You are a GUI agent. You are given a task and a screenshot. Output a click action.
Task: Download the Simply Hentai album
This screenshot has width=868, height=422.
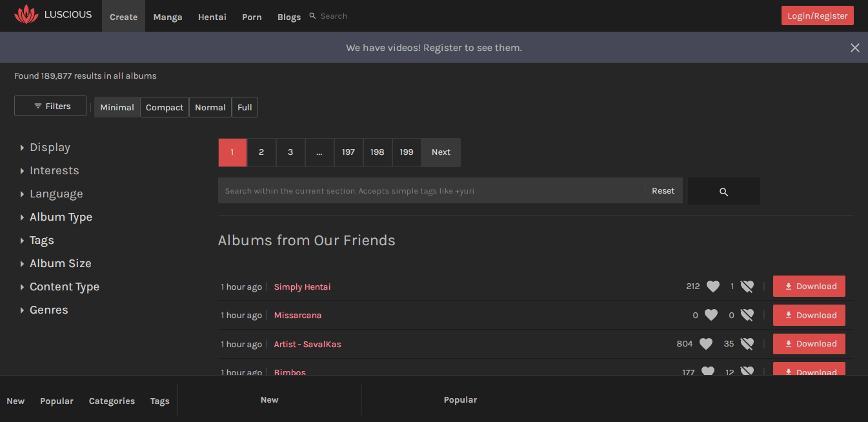[809, 286]
